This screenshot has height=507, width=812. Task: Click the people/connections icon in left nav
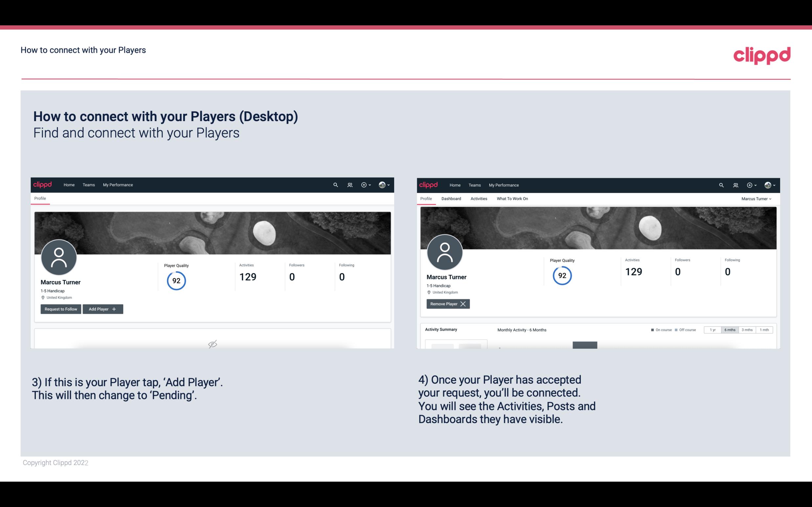[x=349, y=185]
